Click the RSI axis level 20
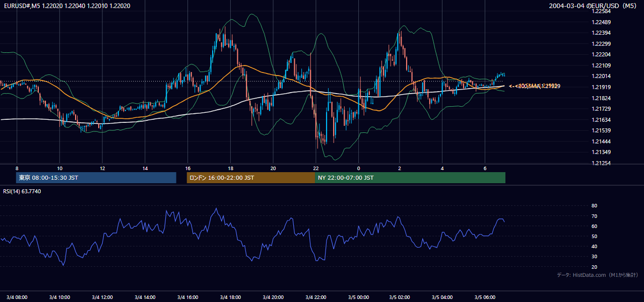The width and height of the screenshot is (644, 302). tap(594, 267)
